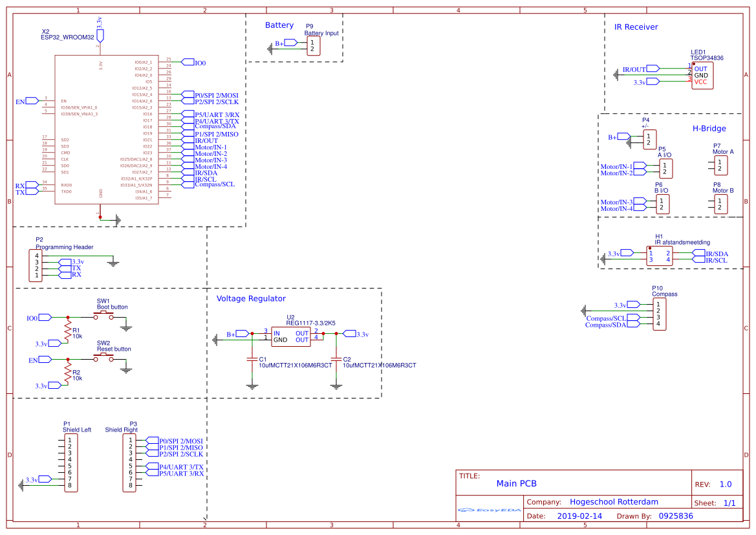Image resolution: width=756 pixels, height=535 pixels.
Task: Click the Hogeschool Rotterdam company field
Action: [x=614, y=502]
